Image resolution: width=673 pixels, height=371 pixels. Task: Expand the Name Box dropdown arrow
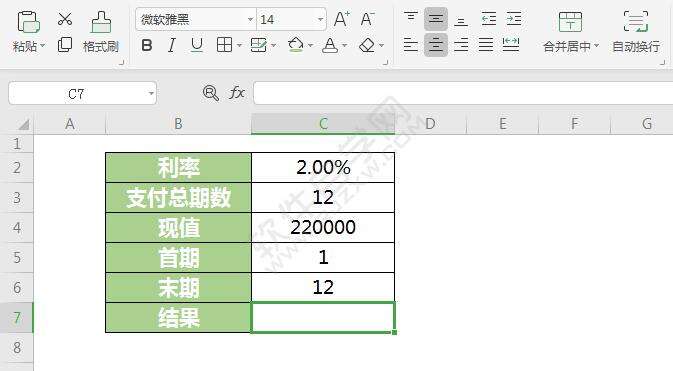151,94
